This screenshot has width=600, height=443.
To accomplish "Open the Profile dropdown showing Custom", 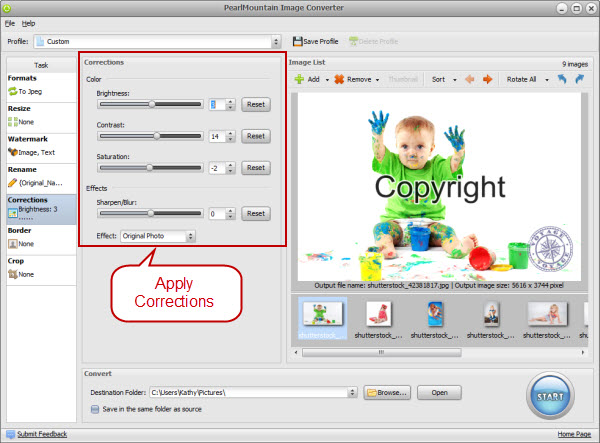I will 275,42.
